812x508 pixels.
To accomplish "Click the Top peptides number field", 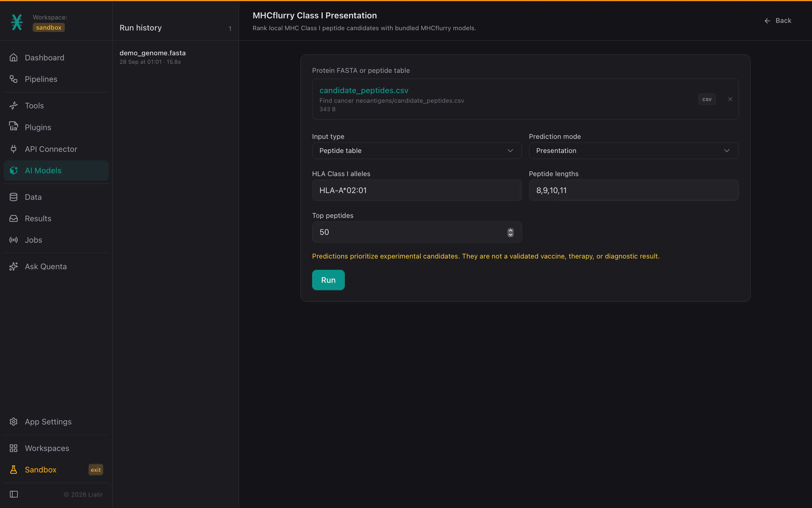I will pyautogui.click(x=417, y=232).
